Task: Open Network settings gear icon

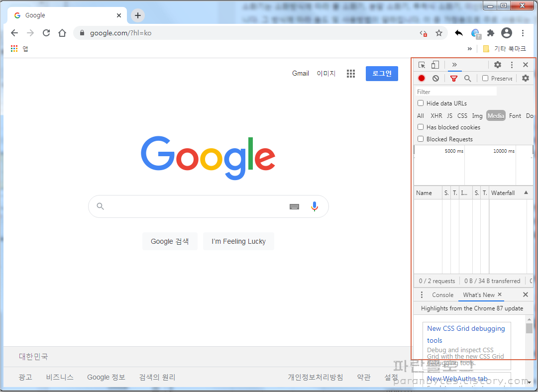Action: pos(525,78)
